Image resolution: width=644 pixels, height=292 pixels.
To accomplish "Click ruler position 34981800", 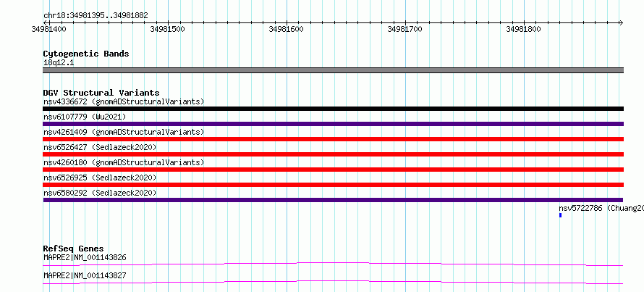I will click(x=524, y=29).
